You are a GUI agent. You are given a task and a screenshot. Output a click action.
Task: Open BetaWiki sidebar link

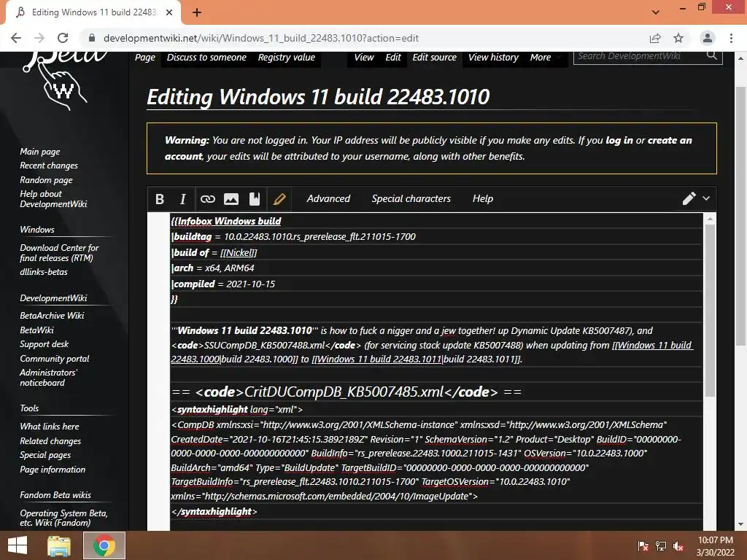36,330
